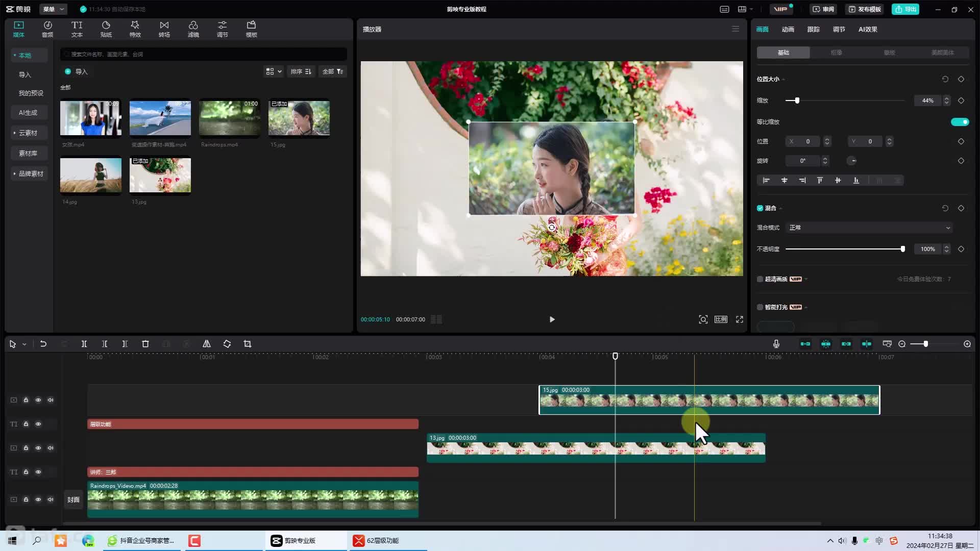Screen dimensions: 980x551
Task: Click the 审阅 review button
Action: tap(823, 9)
